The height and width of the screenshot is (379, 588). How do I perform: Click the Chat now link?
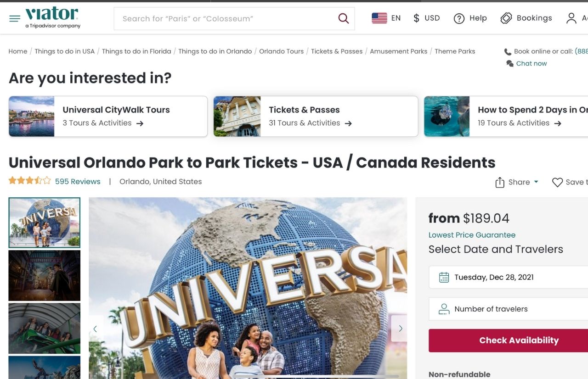[x=531, y=63]
